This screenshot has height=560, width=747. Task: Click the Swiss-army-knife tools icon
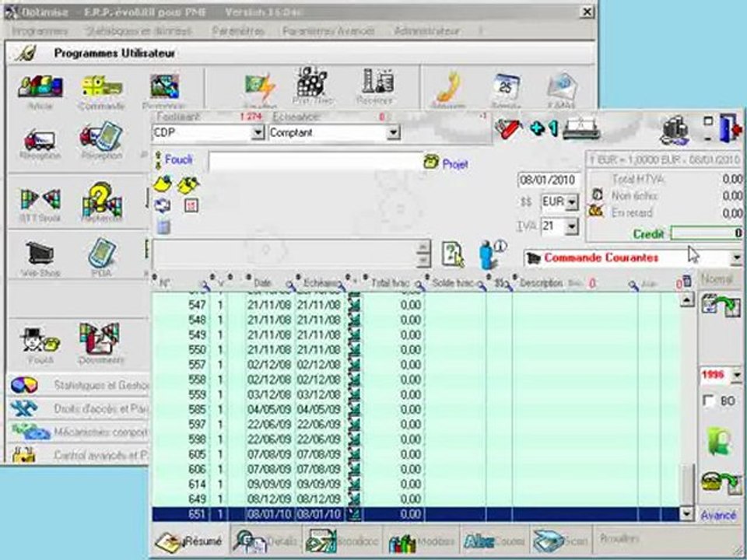click(509, 128)
